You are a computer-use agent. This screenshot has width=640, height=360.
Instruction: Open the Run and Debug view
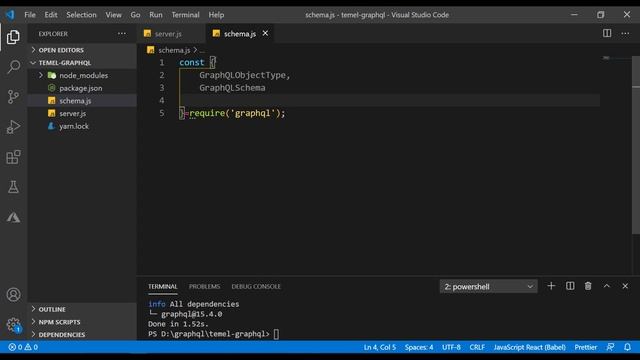coord(13,127)
